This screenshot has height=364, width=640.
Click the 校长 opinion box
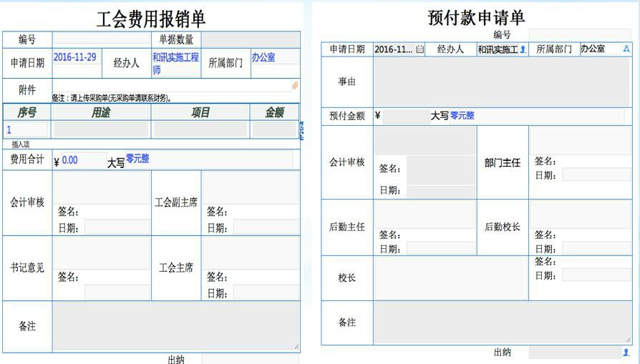pyautogui.click(x=450, y=278)
